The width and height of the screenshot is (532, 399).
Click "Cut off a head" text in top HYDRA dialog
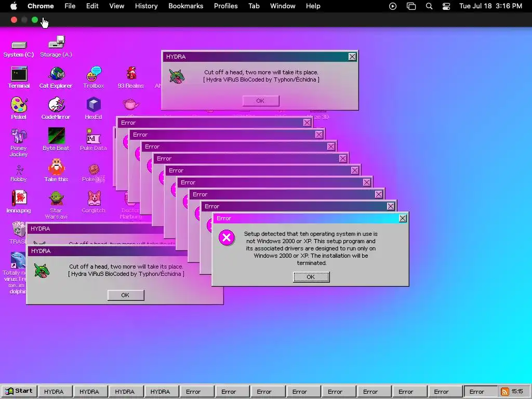[261, 72]
